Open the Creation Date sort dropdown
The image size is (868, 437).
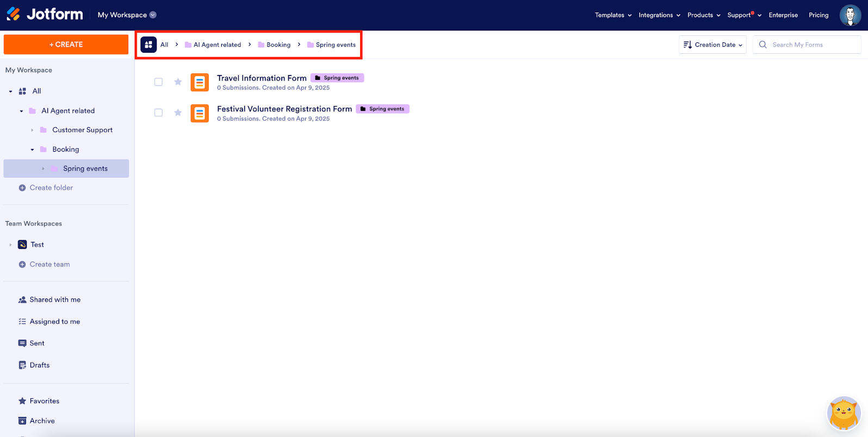[x=713, y=45]
